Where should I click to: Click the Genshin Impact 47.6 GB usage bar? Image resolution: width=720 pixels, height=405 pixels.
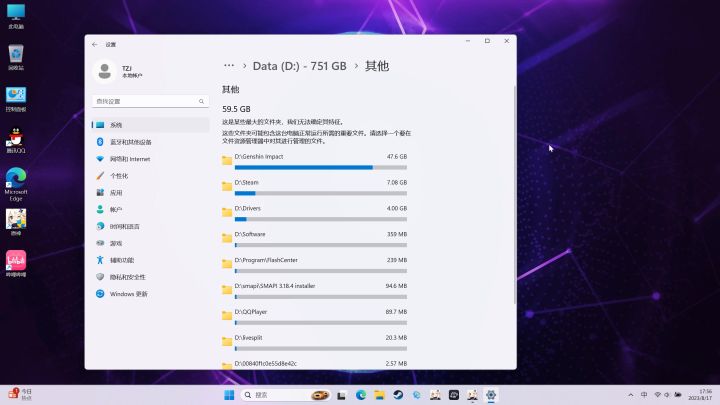(321, 168)
